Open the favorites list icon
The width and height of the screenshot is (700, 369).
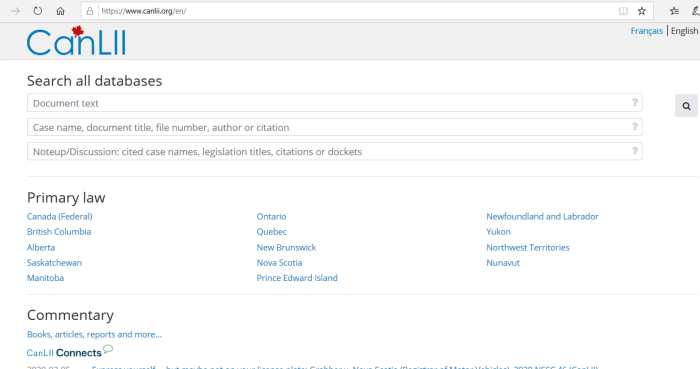click(674, 11)
